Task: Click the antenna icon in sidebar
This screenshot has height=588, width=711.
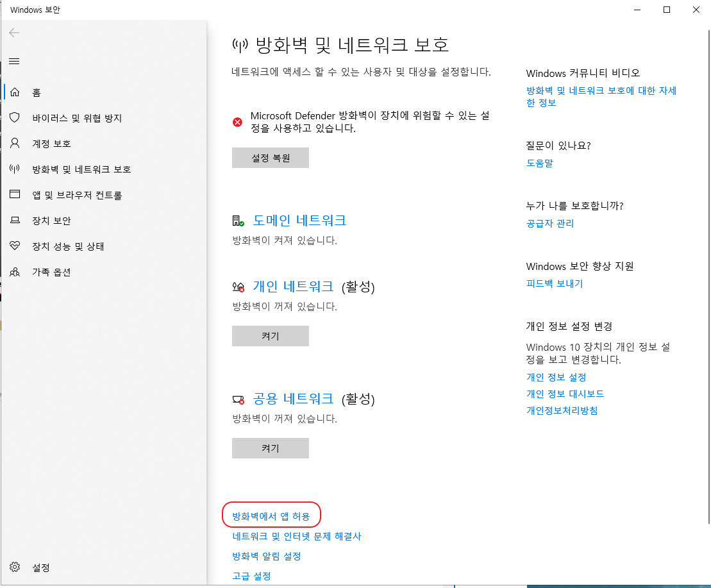Action: (15, 169)
